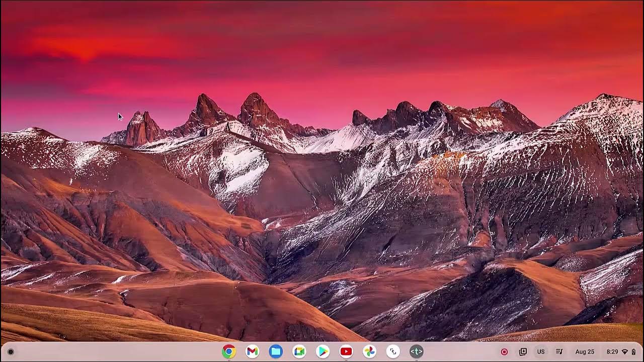Open the media controls playlist icon
This screenshot has width=644, height=362.
(559, 352)
